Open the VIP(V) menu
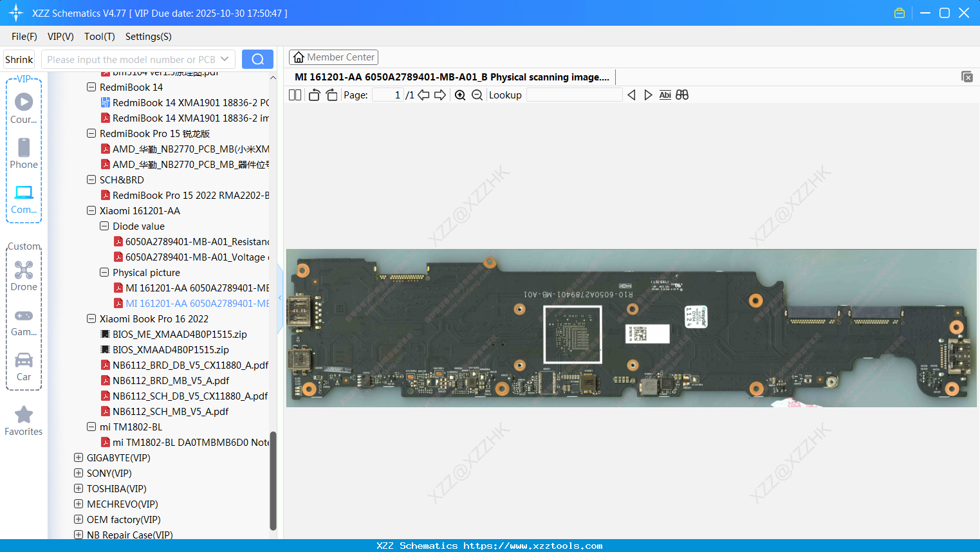980x552 pixels. [60, 37]
